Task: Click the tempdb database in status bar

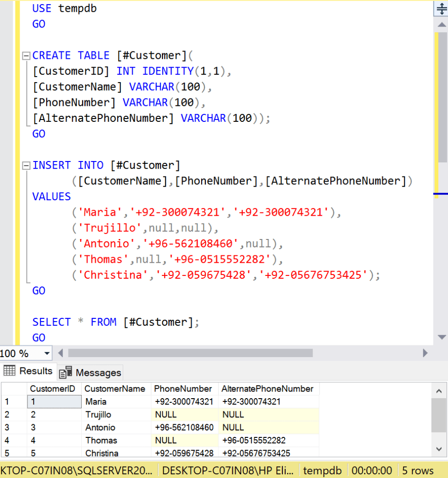Action: [x=322, y=471]
